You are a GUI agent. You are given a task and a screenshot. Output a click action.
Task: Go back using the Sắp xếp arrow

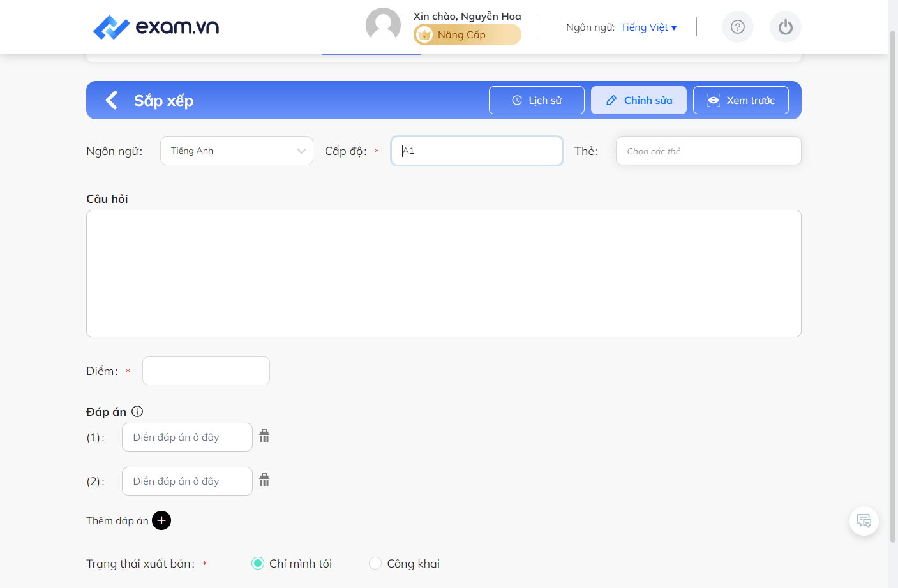click(x=112, y=100)
